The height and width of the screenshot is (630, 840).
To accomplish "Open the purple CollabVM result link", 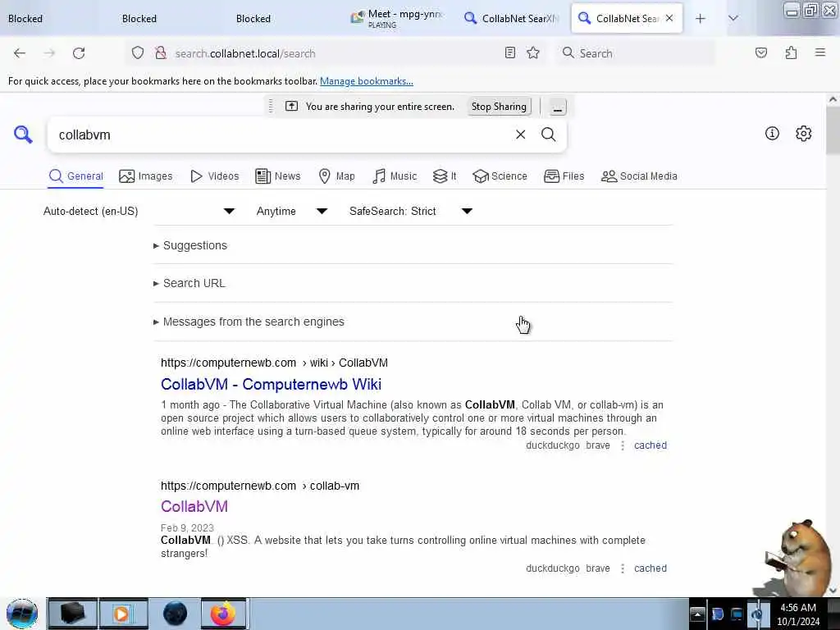I will tap(194, 507).
